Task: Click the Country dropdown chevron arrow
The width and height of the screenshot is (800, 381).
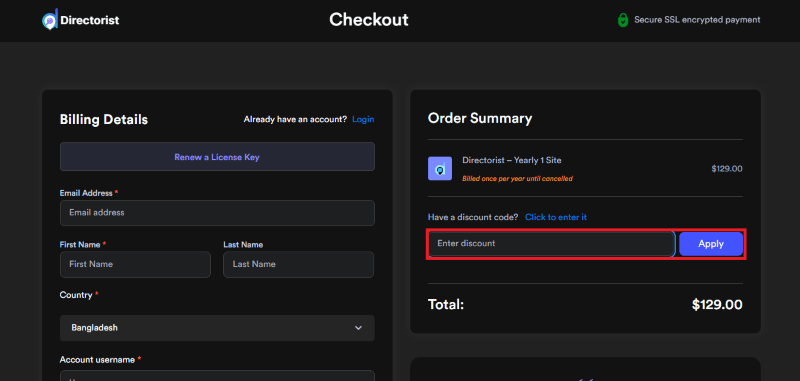Action: [358, 328]
